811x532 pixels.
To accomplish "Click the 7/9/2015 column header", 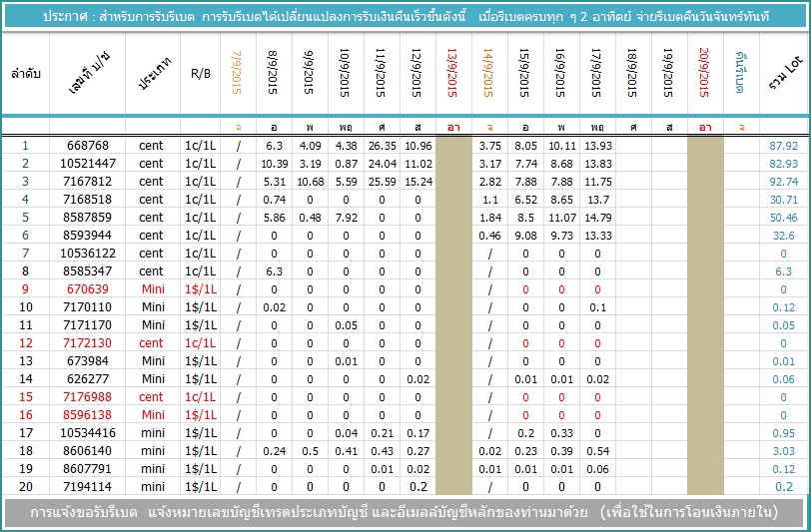I will (x=237, y=73).
